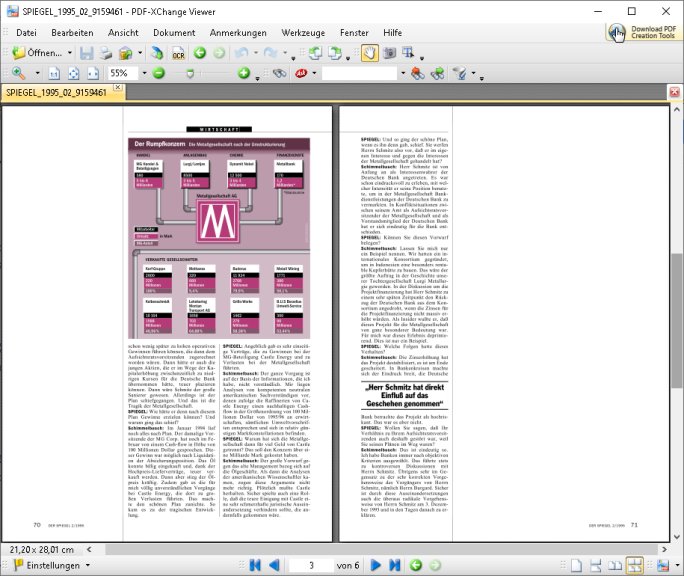
Task: Run OCR on the document
Action: [177, 52]
